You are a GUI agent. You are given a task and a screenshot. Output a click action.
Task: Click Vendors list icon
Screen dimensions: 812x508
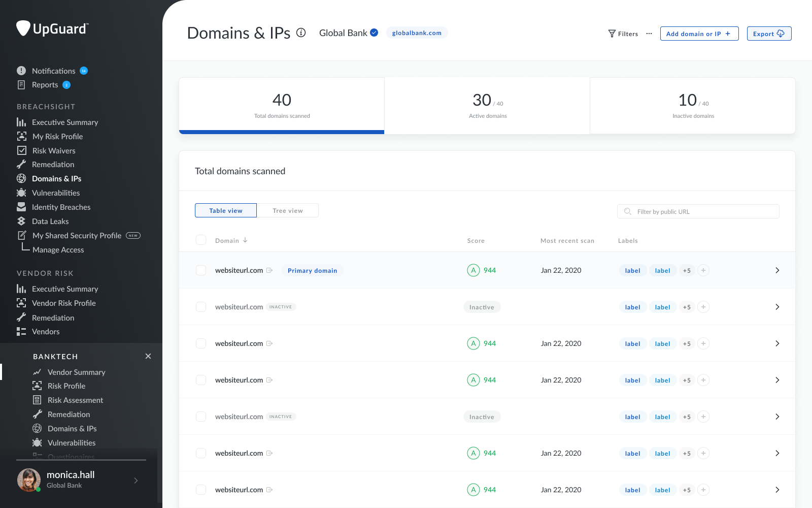[x=21, y=331]
